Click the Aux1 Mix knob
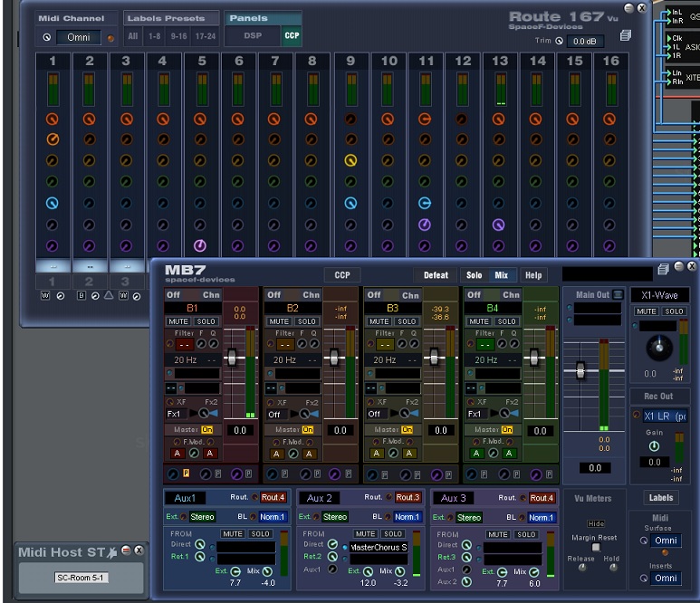The height and width of the screenshot is (603, 700). [x=267, y=571]
